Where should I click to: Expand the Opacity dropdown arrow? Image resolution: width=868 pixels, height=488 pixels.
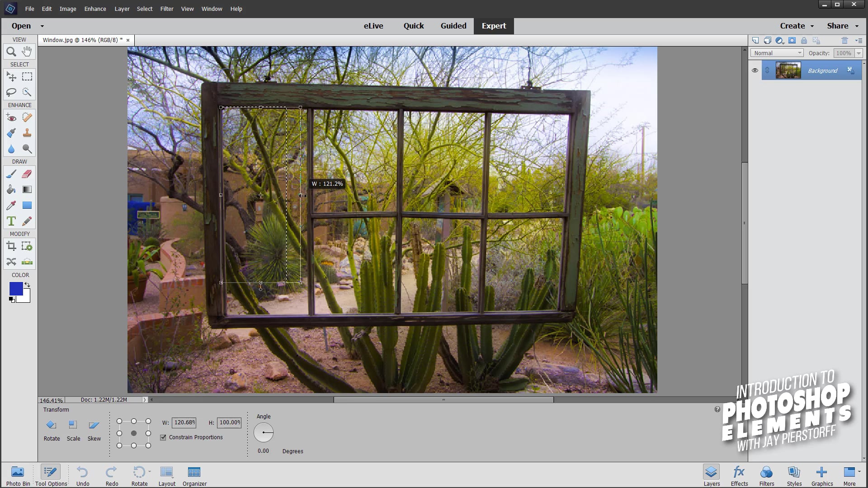859,53
